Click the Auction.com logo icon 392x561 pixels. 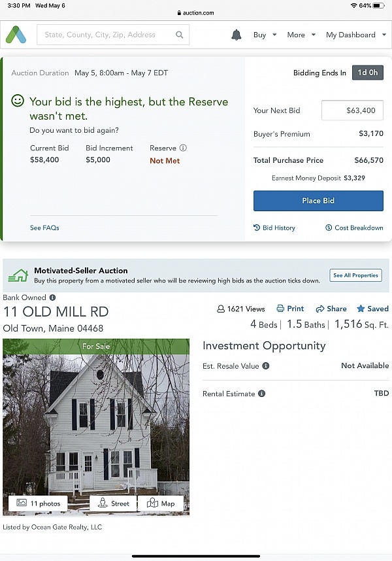tap(16, 35)
